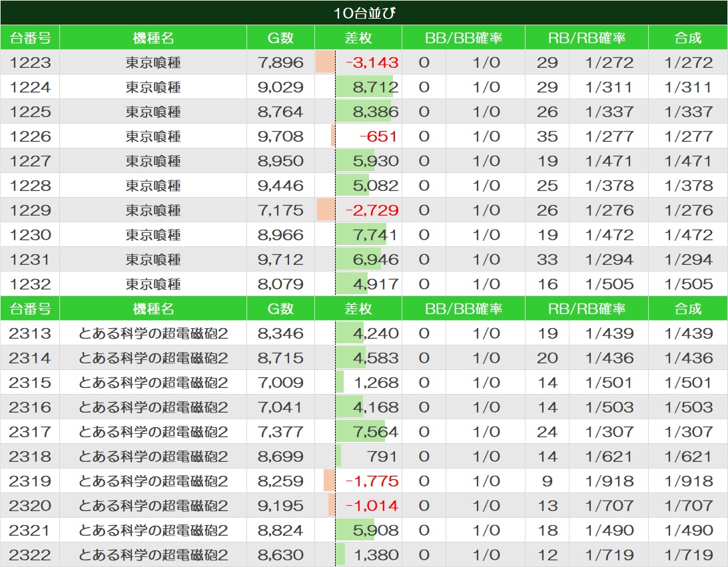
Task: Select machine number 1226
Action: 30,136
